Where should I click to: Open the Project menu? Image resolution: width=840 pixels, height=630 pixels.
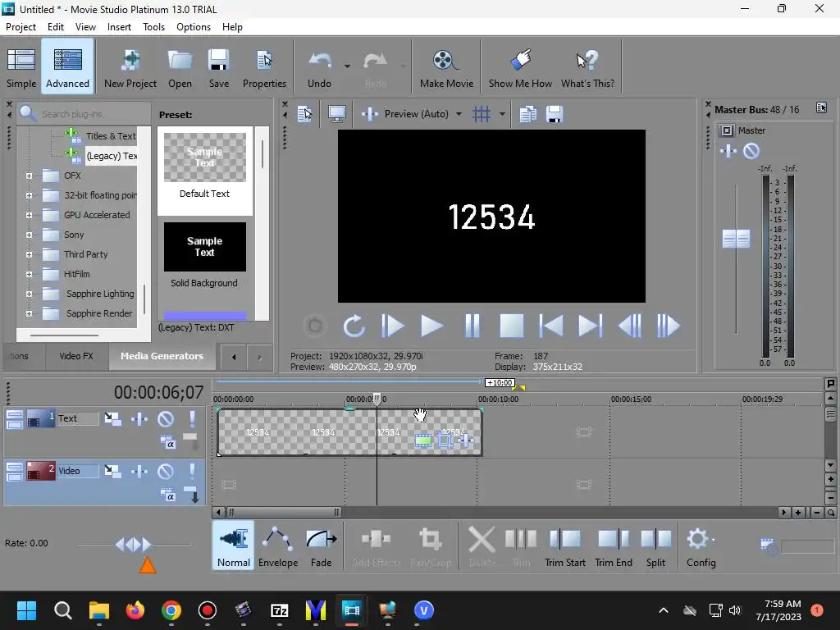point(21,27)
